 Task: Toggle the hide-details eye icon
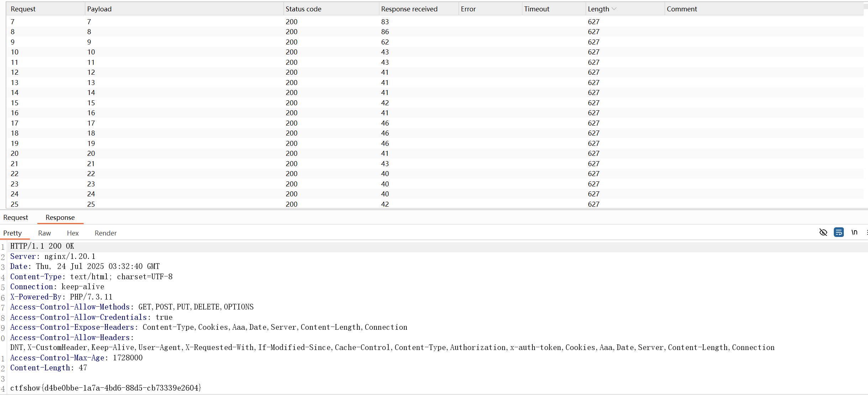click(x=823, y=232)
